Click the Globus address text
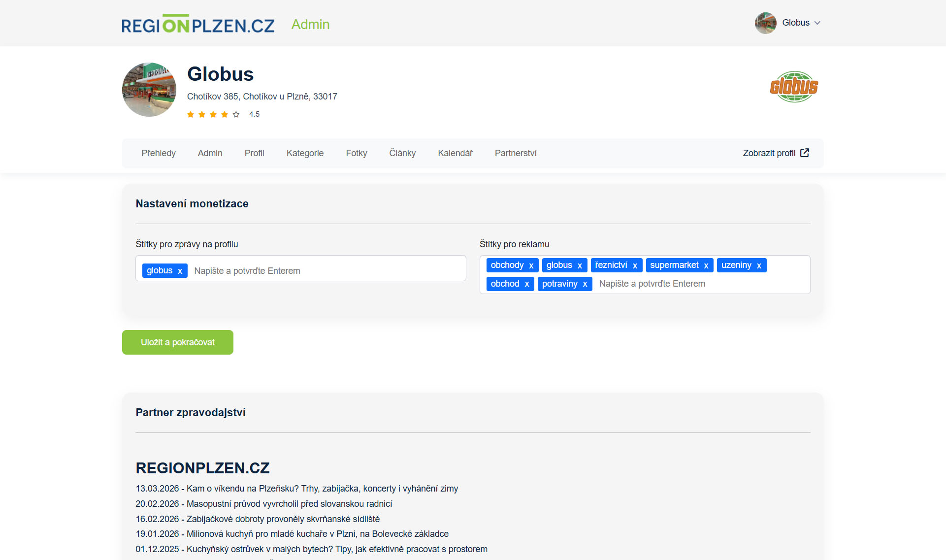946x560 pixels. pyautogui.click(x=262, y=97)
